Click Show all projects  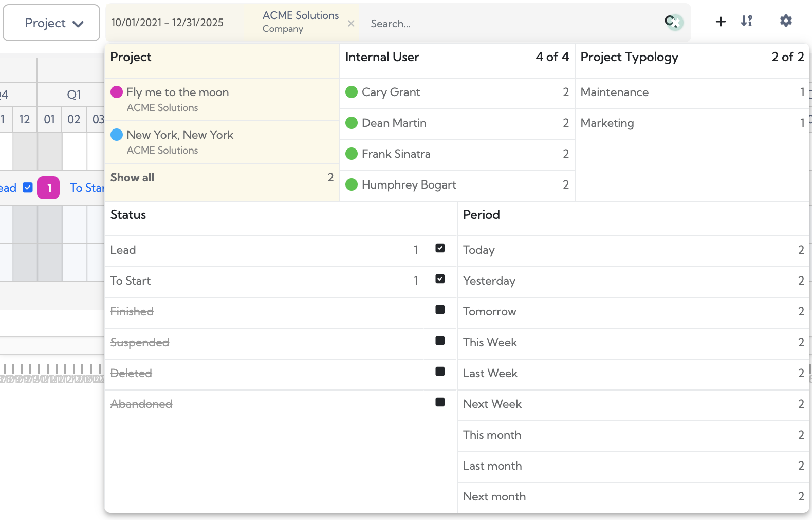(222, 177)
